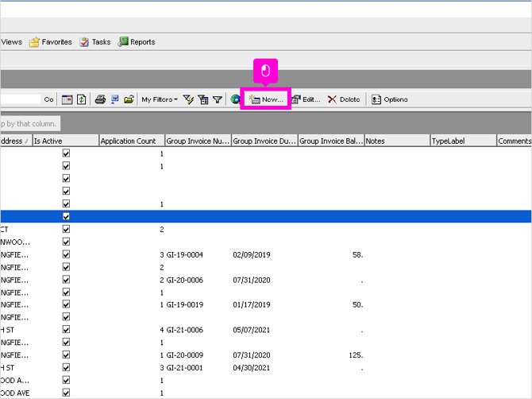Image resolution: width=532 pixels, height=399 pixels.
Task: Click the Tasks clipboard icon
Action: (x=84, y=42)
